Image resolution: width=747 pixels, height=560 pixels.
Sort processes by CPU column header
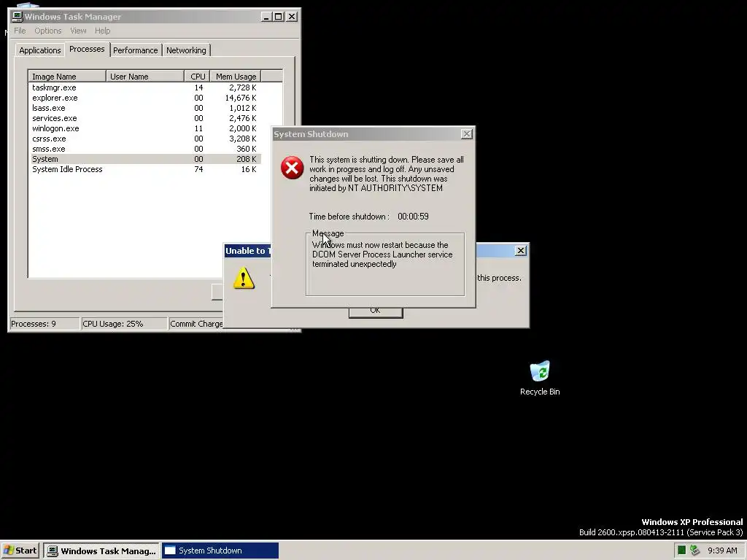(197, 76)
